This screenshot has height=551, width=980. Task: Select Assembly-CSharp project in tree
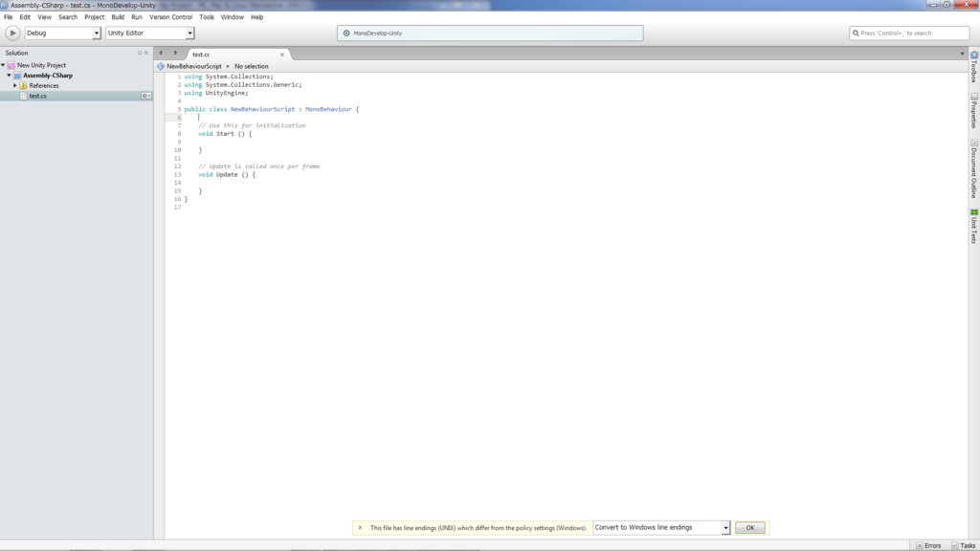coord(48,76)
